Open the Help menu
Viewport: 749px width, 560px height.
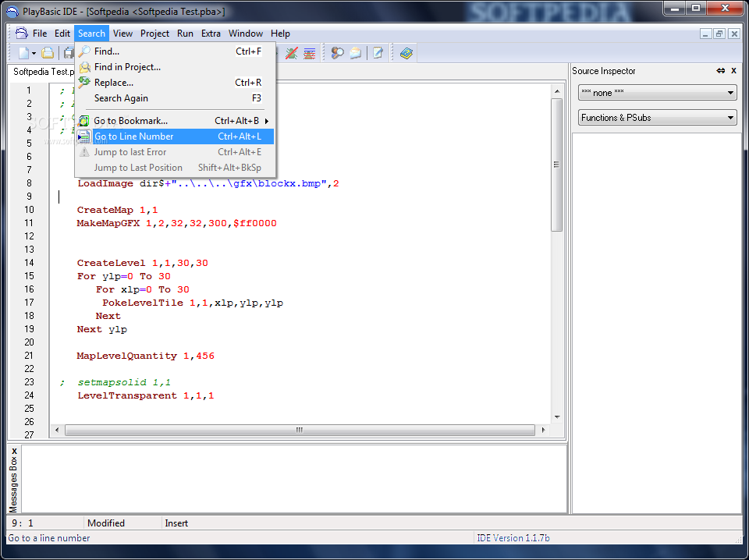click(280, 34)
